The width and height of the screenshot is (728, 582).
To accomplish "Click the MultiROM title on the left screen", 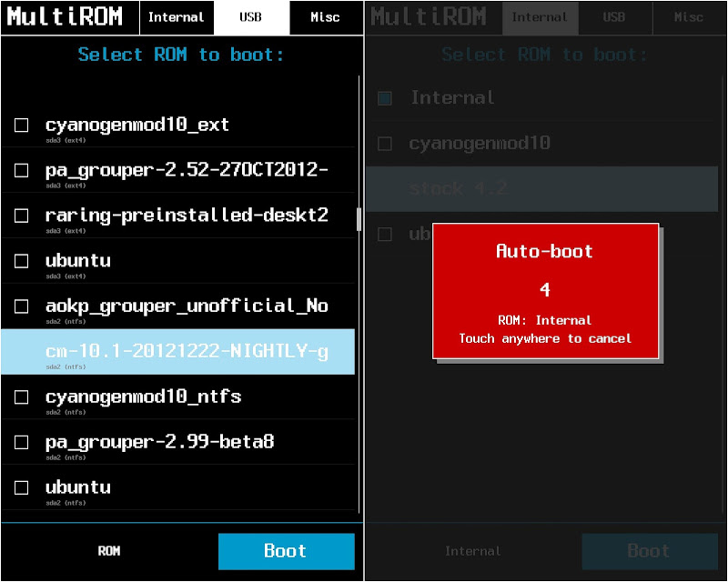I will point(65,16).
